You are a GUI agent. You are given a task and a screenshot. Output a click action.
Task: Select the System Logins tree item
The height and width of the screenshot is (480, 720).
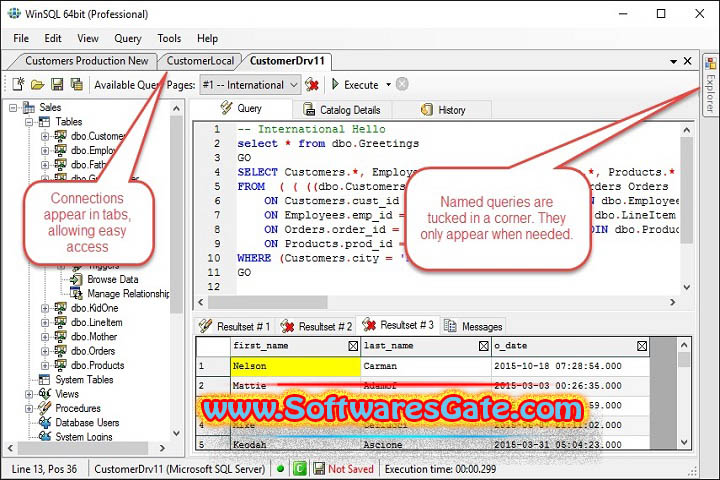[x=84, y=436]
